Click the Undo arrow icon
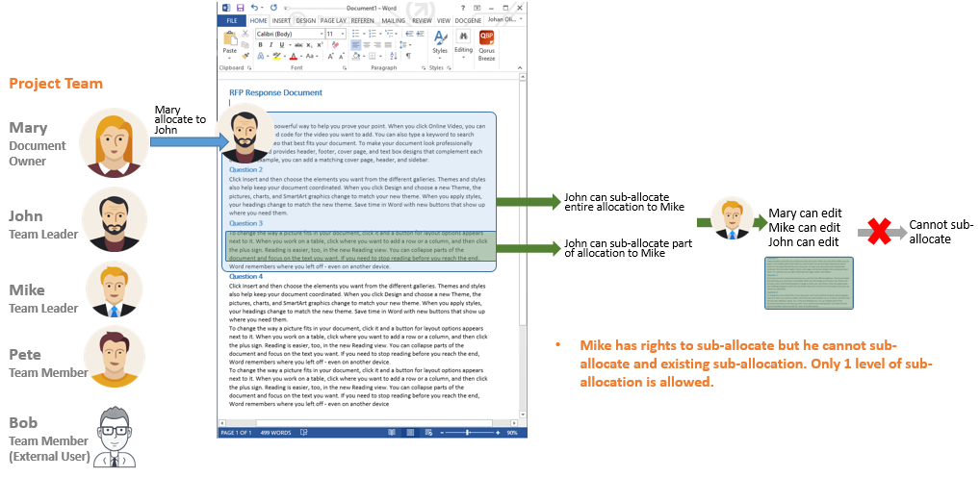Viewport: 980px width, 477px height. click(254, 8)
